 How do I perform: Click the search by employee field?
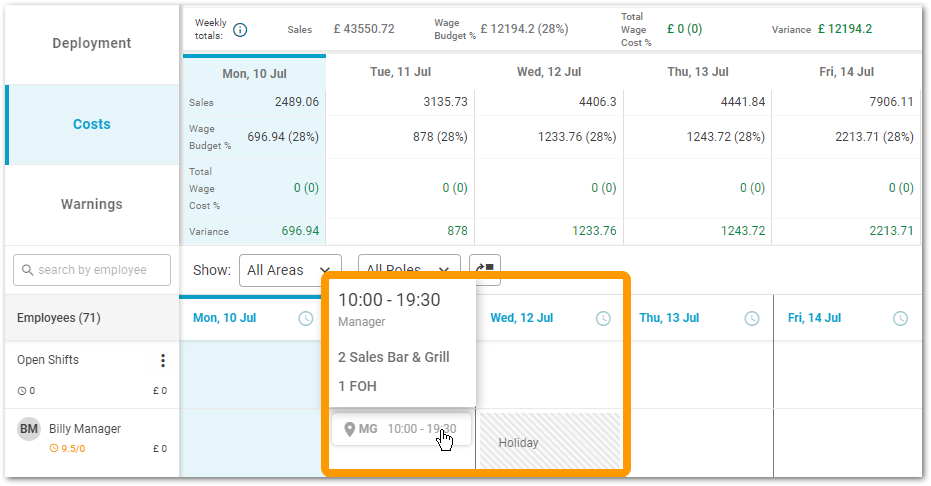(x=90, y=270)
